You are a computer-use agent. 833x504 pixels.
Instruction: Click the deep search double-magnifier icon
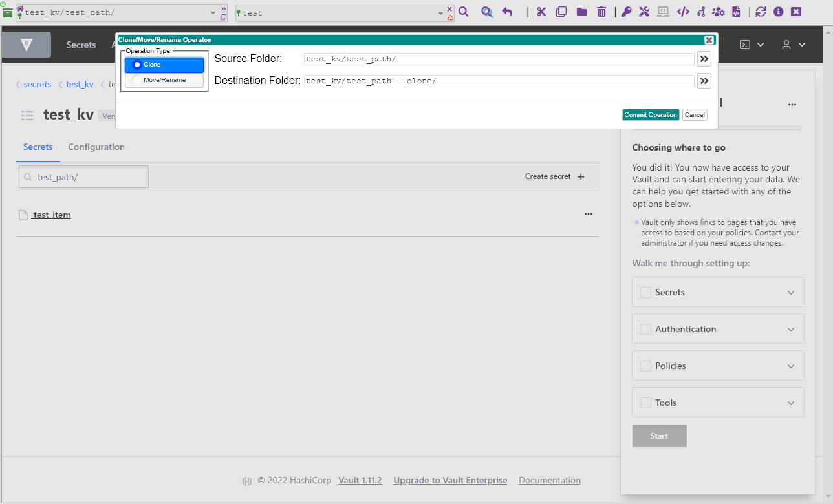pos(487,12)
